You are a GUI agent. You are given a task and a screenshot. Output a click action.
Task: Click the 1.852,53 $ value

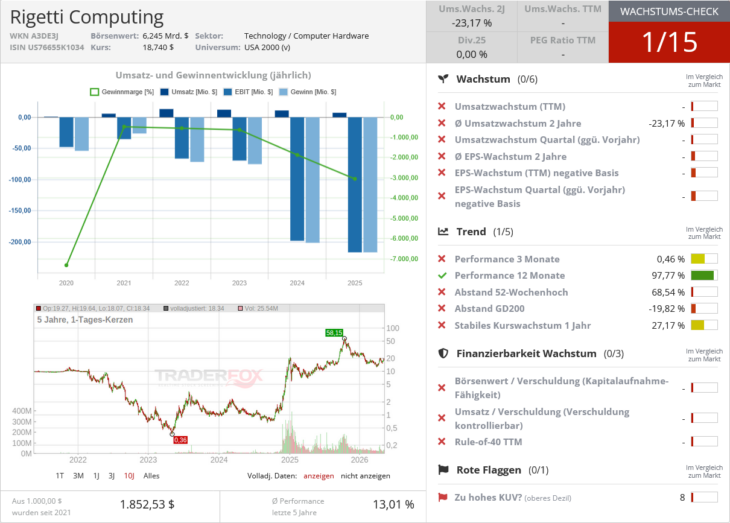(x=147, y=504)
